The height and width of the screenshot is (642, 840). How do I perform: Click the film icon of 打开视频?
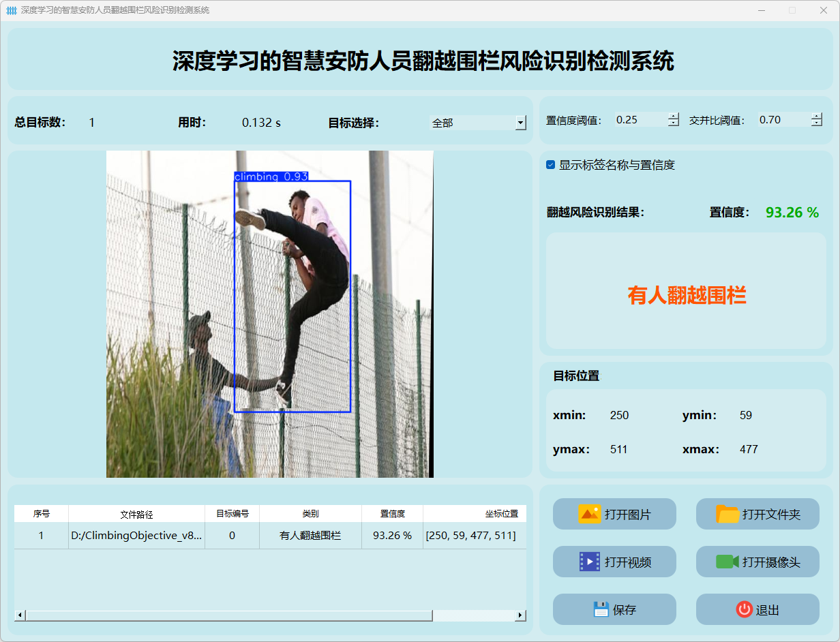click(589, 562)
